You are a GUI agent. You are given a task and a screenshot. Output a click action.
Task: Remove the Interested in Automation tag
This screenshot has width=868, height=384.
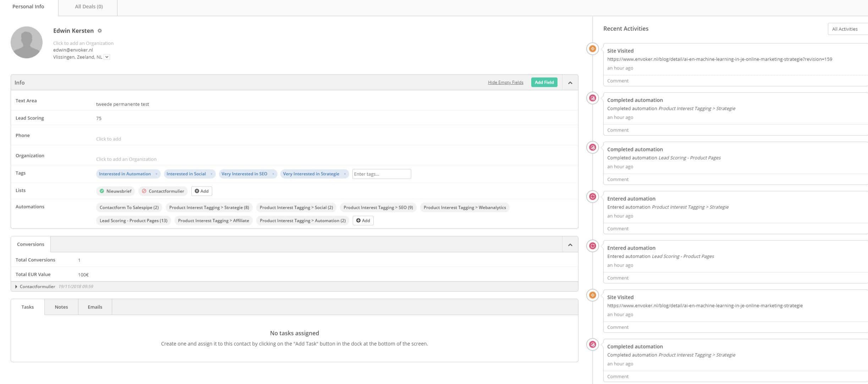click(x=156, y=174)
